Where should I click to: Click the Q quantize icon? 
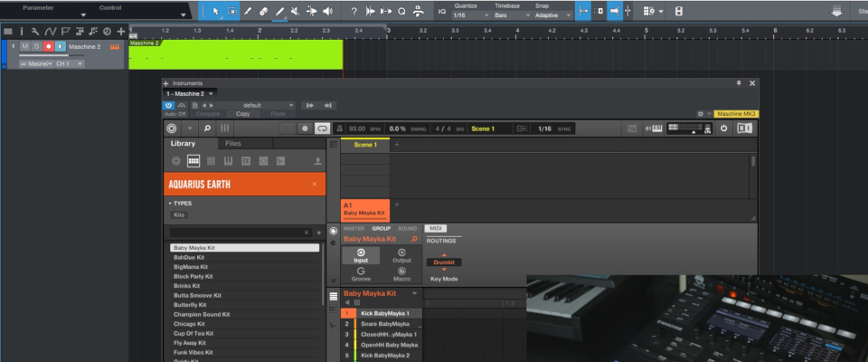pos(401,11)
